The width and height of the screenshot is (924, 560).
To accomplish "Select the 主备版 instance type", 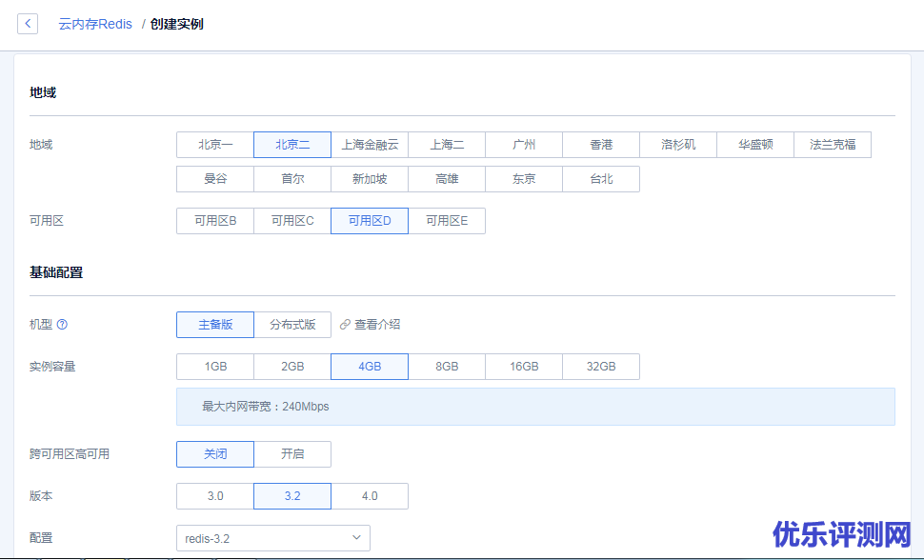I will [215, 325].
